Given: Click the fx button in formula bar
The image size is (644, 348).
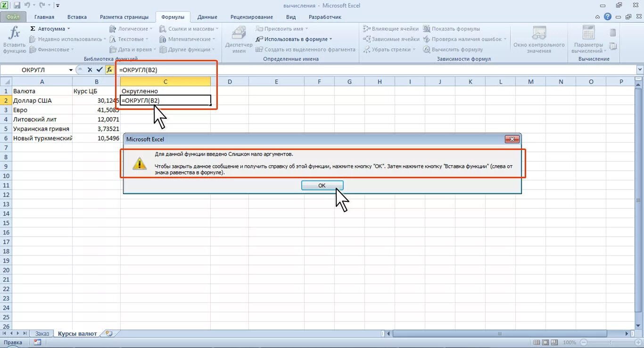Looking at the screenshot, I should (x=109, y=69).
